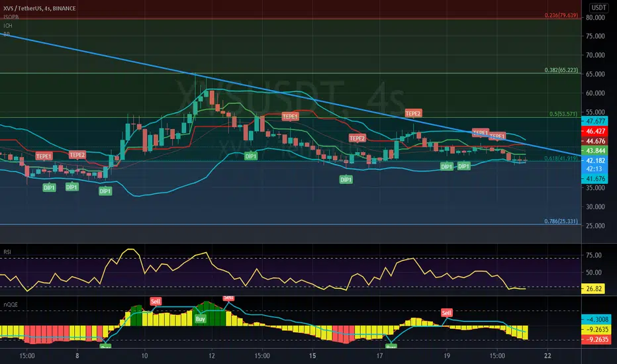Click the cyan -4.3008 nQQE value label
The image size is (617, 364).
(596, 320)
